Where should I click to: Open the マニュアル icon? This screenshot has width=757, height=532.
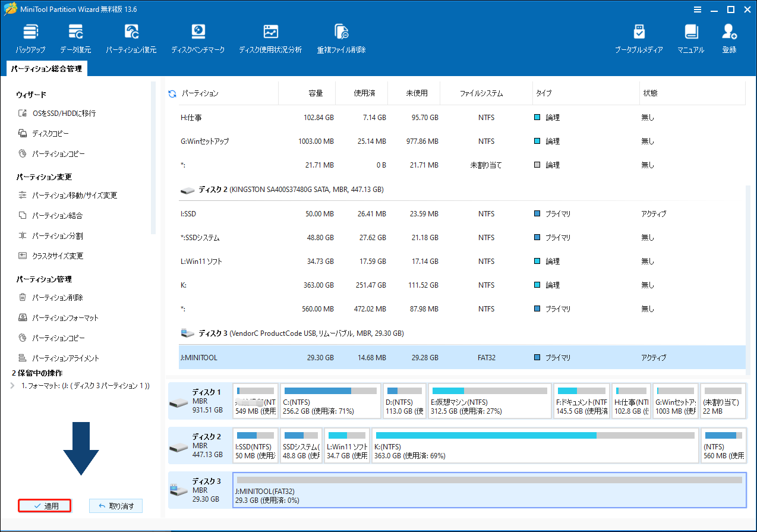(690, 39)
